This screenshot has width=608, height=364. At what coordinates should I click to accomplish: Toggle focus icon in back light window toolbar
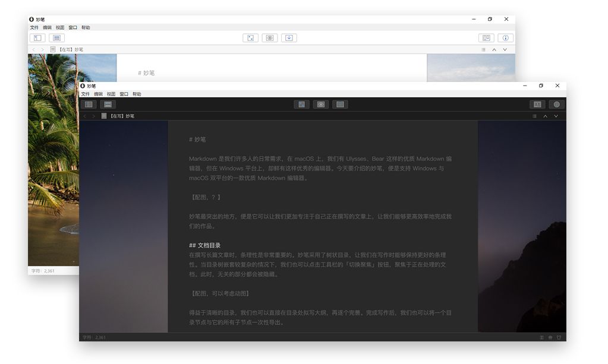pos(250,38)
